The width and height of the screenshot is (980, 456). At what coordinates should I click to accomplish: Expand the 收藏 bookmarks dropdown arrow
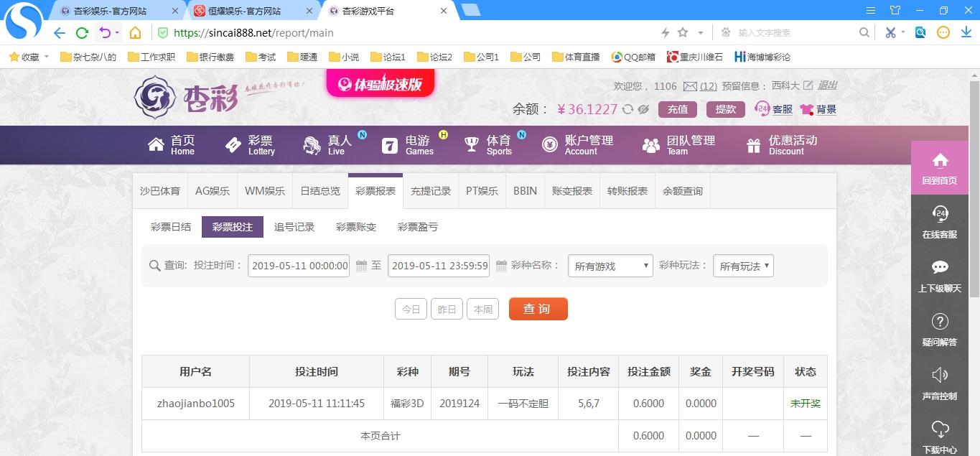pyautogui.click(x=47, y=57)
